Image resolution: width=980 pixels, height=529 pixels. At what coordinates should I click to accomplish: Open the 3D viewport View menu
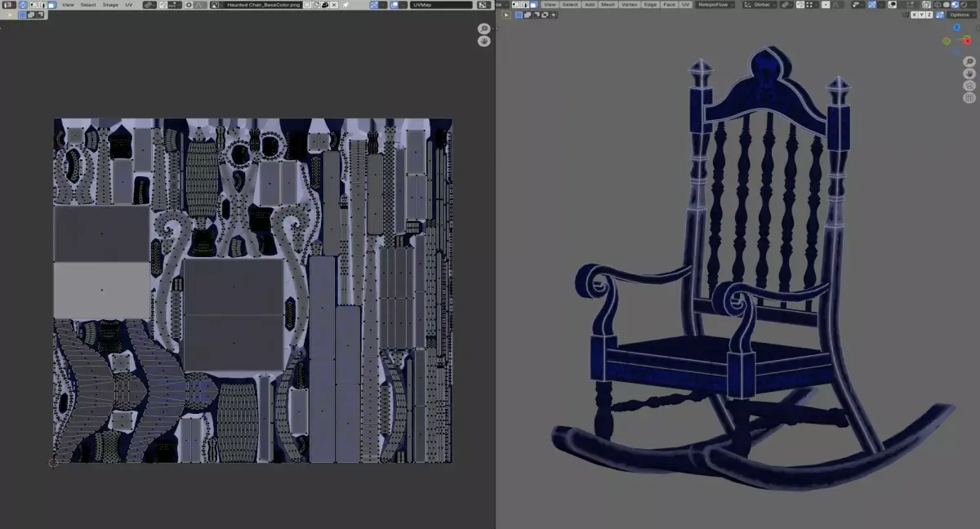pyautogui.click(x=550, y=5)
